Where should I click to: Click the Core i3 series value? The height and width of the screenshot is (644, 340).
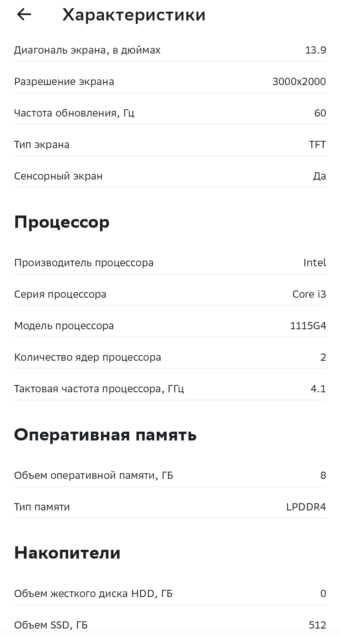tap(309, 294)
